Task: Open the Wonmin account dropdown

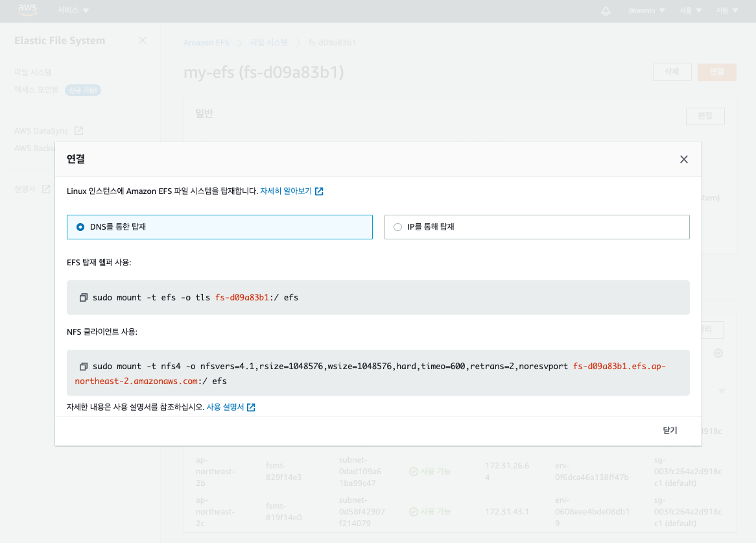Action: click(646, 10)
